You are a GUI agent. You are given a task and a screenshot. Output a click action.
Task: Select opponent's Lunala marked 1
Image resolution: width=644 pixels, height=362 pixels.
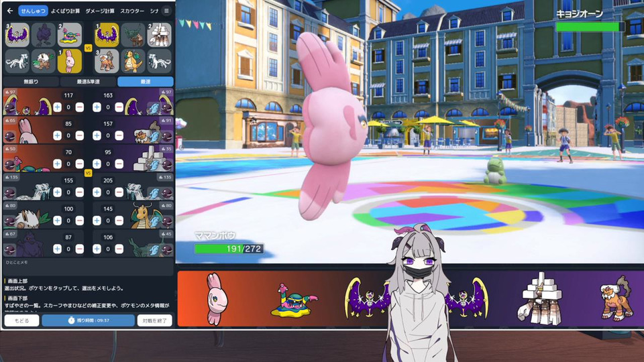coord(107,34)
